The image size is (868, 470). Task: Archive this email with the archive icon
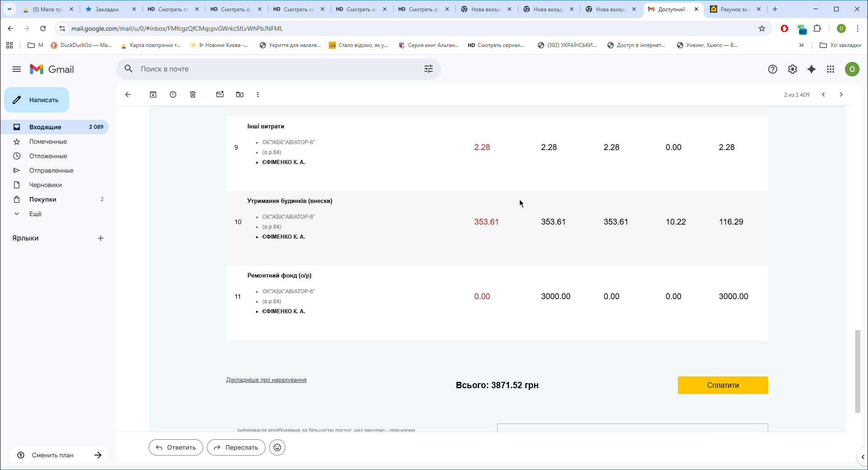point(153,94)
